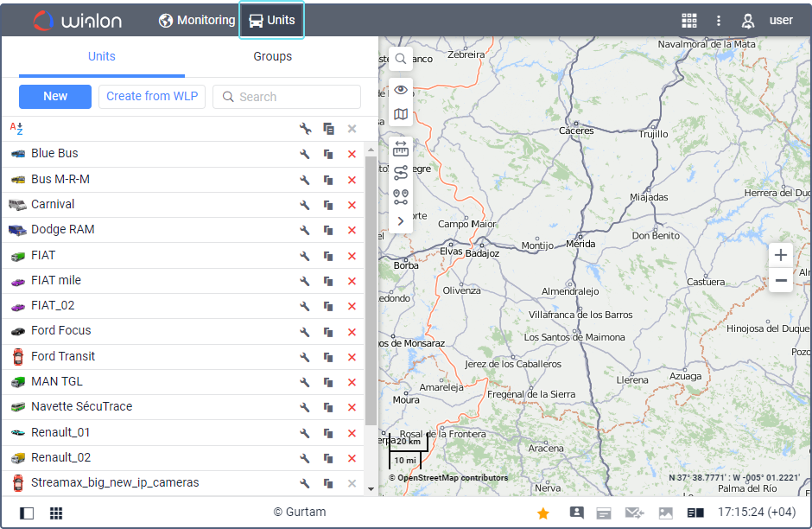The height and width of the screenshot is (529, 812).
Task: Open the card window icon in bottom bar
Action: 603,513
